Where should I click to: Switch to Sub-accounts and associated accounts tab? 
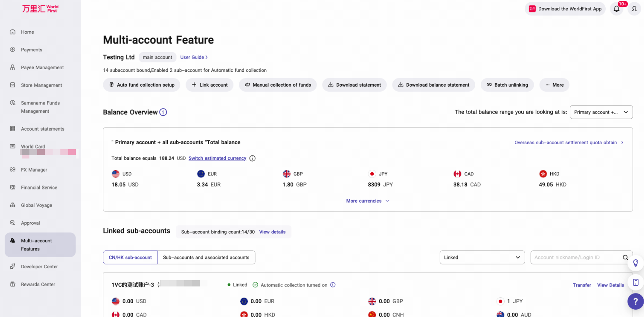click(206, 257)
